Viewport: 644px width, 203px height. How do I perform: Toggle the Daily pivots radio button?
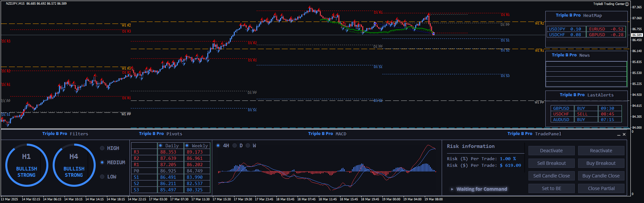[x=161, y=146]
